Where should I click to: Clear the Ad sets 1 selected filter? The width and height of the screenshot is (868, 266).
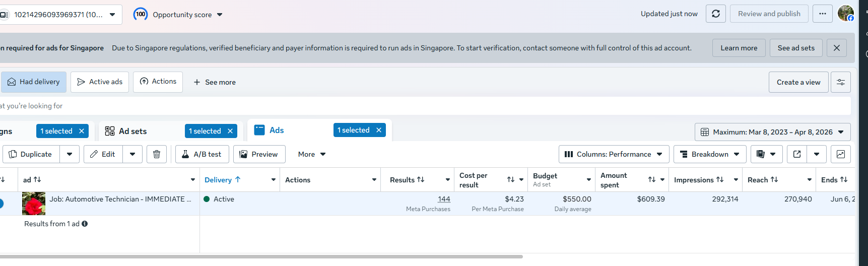click(x=230, y=131)
